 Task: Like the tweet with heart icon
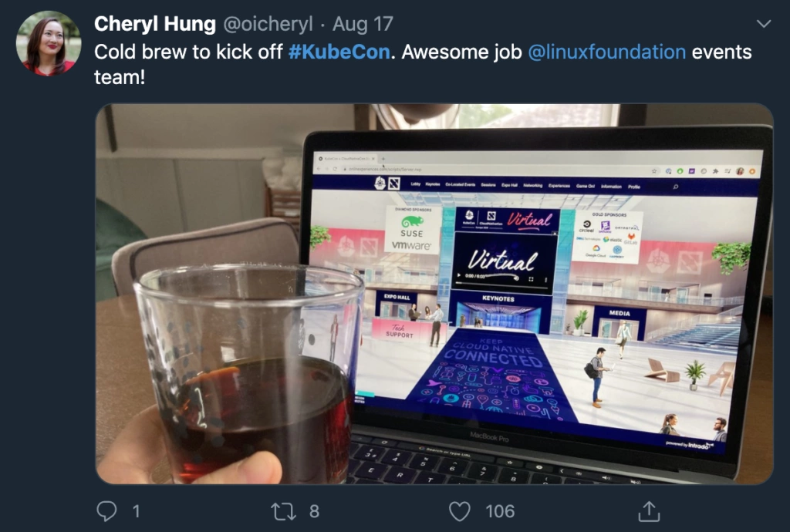[x=460, y=511]
